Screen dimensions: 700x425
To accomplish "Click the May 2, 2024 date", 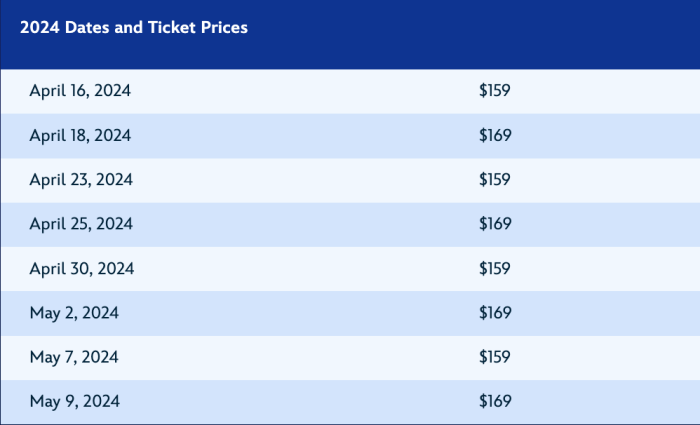I will pyautogui.click(x=74, y=313).
